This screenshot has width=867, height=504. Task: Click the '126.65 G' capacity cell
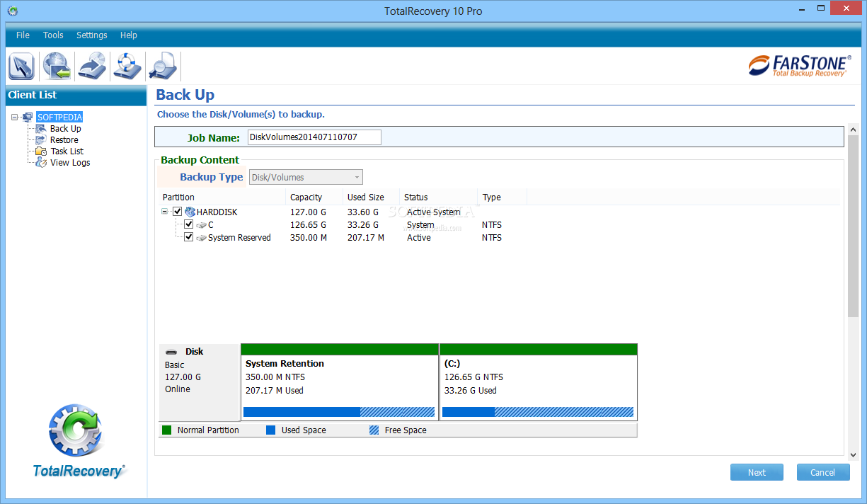click(x=309, y=225)
